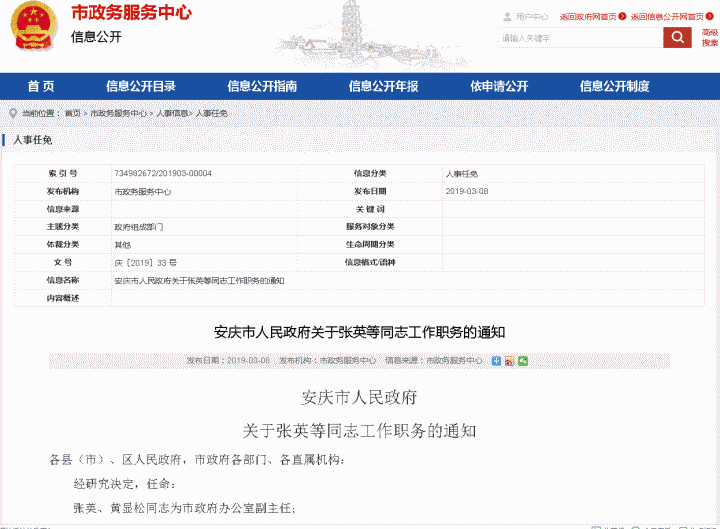Select 信息公开年报 in the navigation bar
720x529 pixels.
coord(383,86)
